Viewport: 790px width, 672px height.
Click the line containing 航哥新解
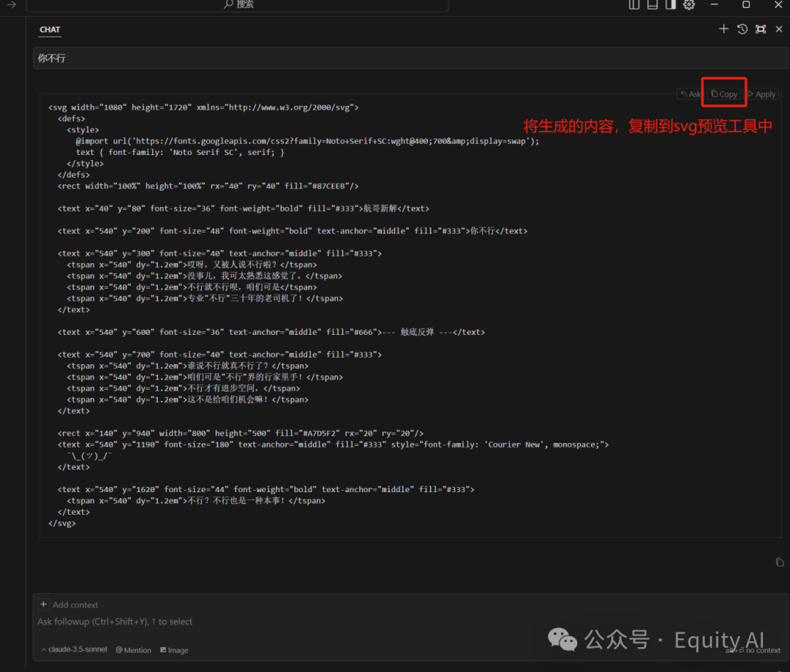[244, 208]
